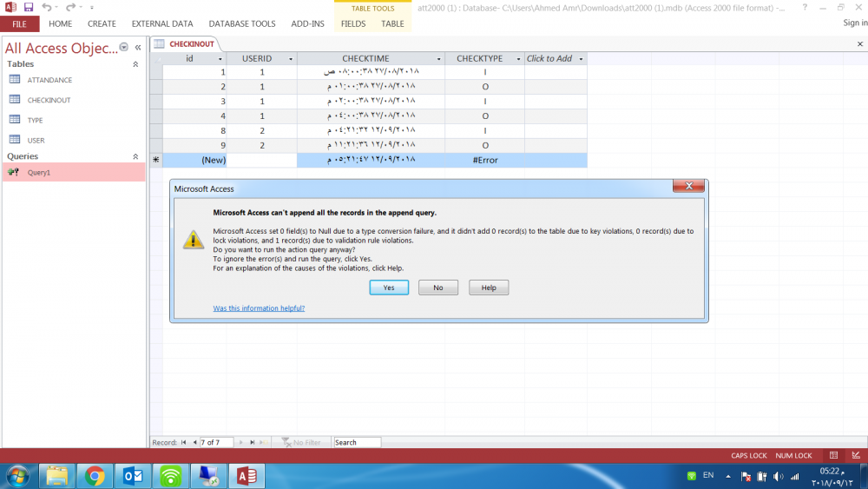Open the Click to Add column dropdown
The width and height of the screenshot is (868, 489).
pos(582,59)
